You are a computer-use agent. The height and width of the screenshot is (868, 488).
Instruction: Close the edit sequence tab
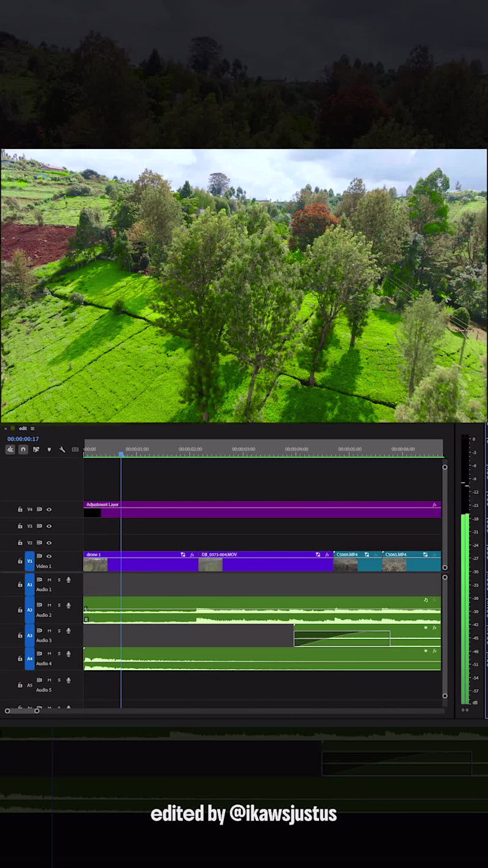6,429
